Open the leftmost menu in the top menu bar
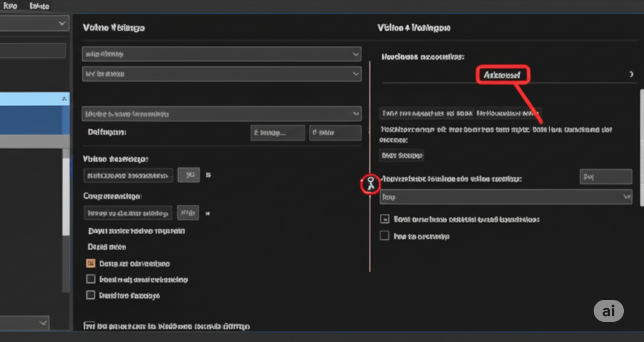644x342 pixels. 9,6
